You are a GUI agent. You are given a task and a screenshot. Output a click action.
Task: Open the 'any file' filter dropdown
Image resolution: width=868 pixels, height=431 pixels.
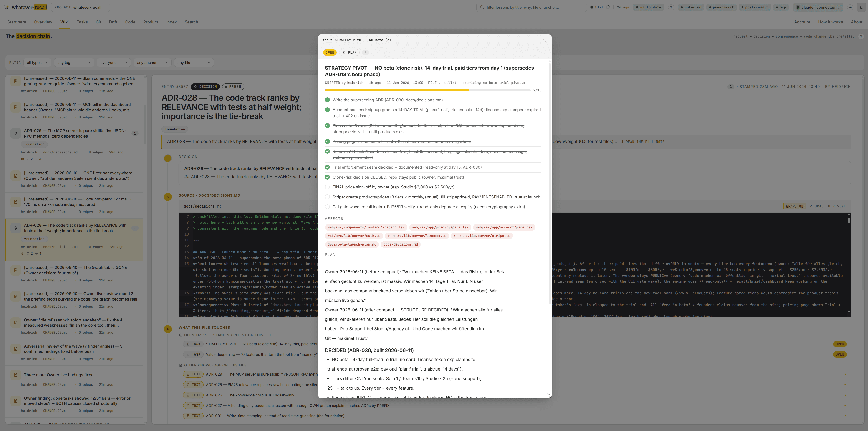point(194,62)
